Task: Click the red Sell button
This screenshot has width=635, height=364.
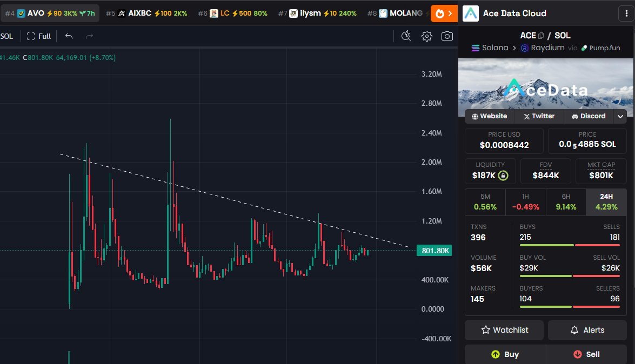Action: [x=586, y=354]
